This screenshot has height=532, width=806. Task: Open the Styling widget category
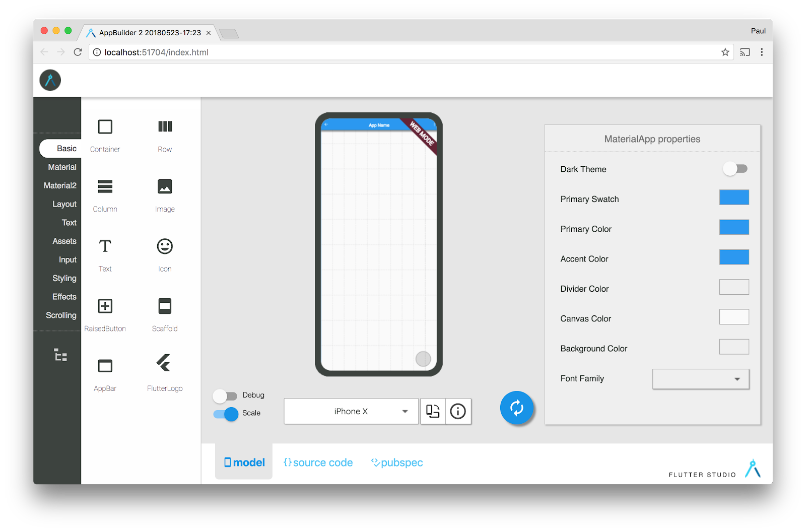coord(63,278)
